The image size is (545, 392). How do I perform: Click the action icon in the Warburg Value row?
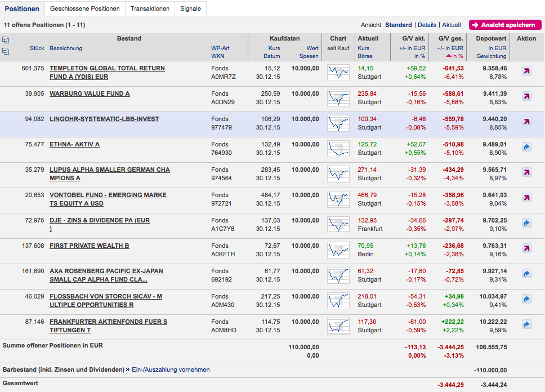tap(526, 96)
